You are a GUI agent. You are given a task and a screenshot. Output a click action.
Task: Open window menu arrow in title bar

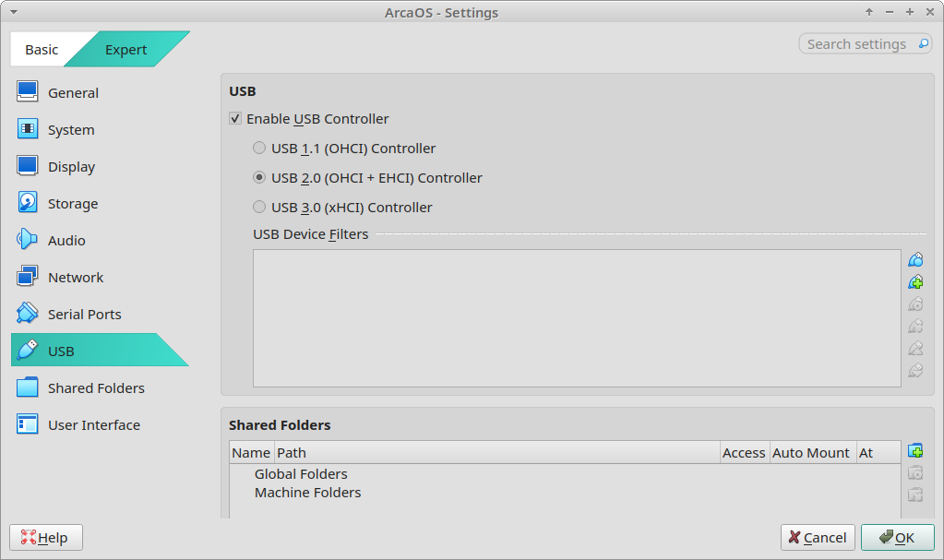coord(13,12)
